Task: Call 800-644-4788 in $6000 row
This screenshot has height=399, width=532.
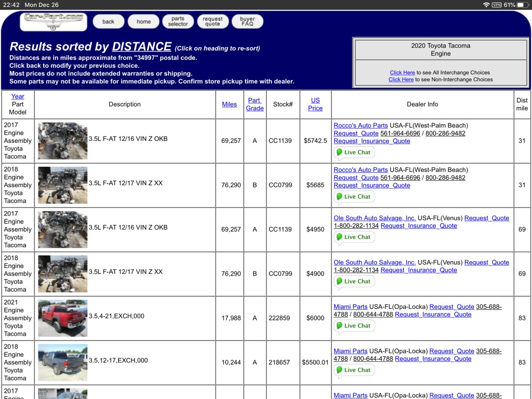Action: 373,315
